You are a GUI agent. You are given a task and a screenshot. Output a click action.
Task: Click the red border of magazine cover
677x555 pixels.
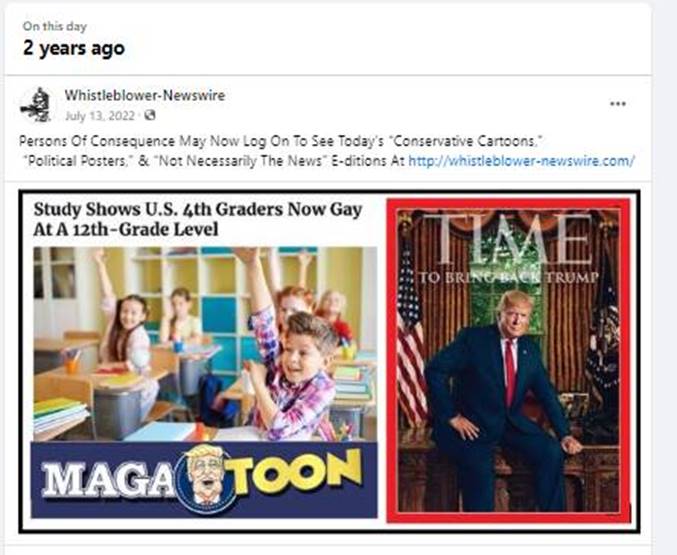[x=391, y=361]
